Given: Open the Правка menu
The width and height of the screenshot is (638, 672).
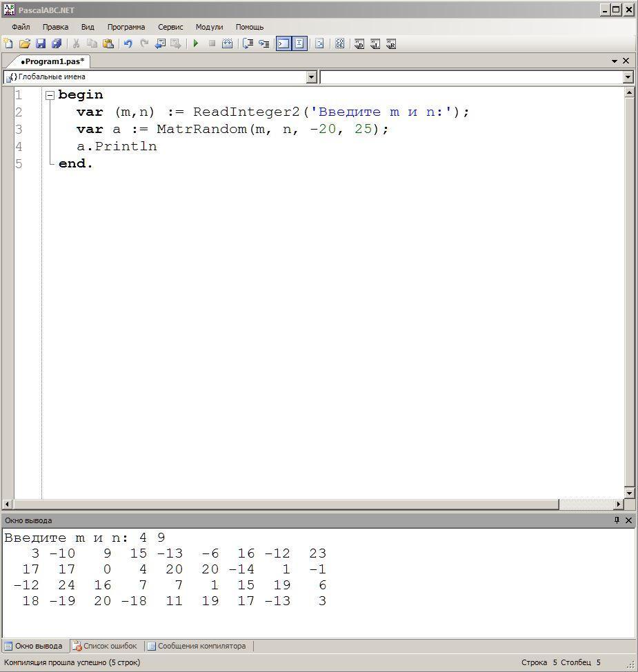Looking at the screenshot, I should click(55, 27).
